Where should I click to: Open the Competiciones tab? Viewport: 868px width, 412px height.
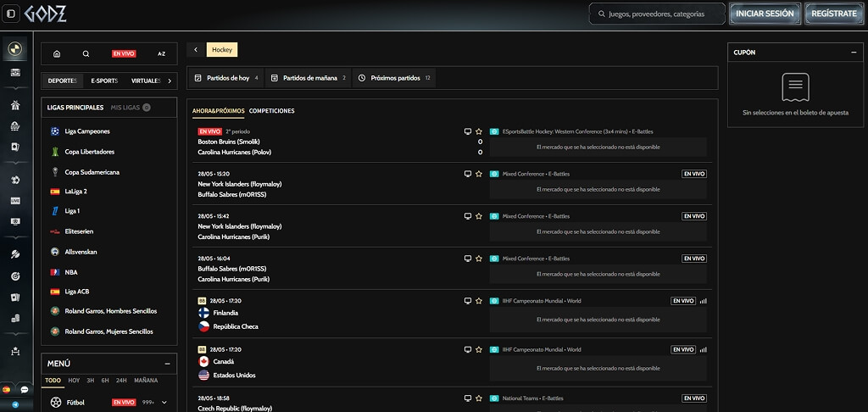(272, 111)
